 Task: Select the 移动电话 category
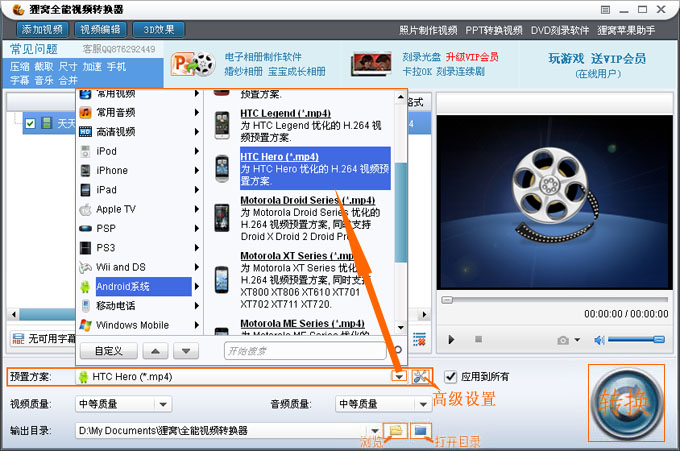115,306
